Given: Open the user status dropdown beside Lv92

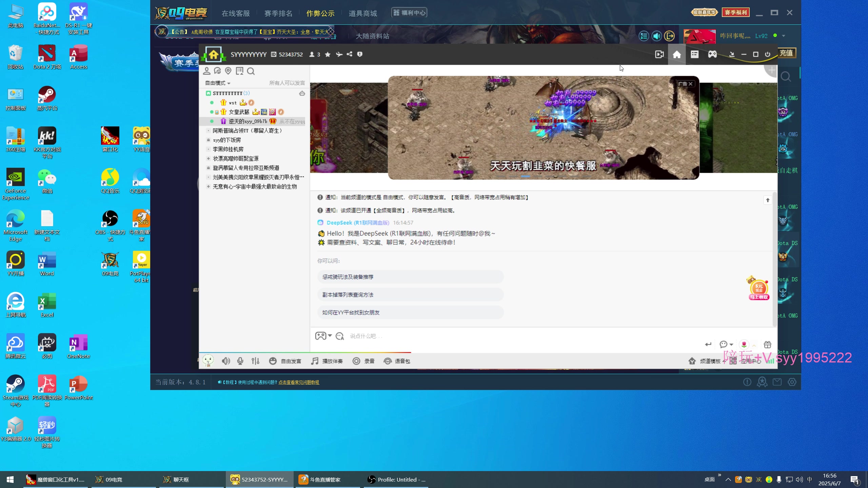Looking at the screenshot, I should coord(784,36).
